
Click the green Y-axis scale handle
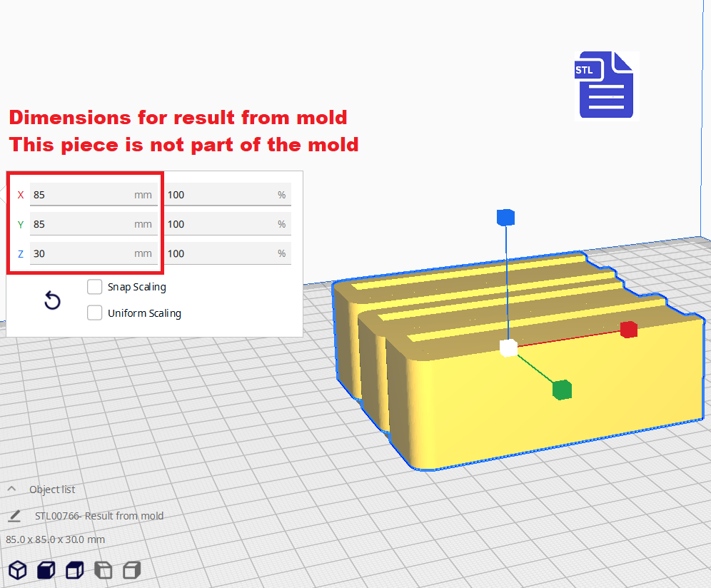(562, 390)
